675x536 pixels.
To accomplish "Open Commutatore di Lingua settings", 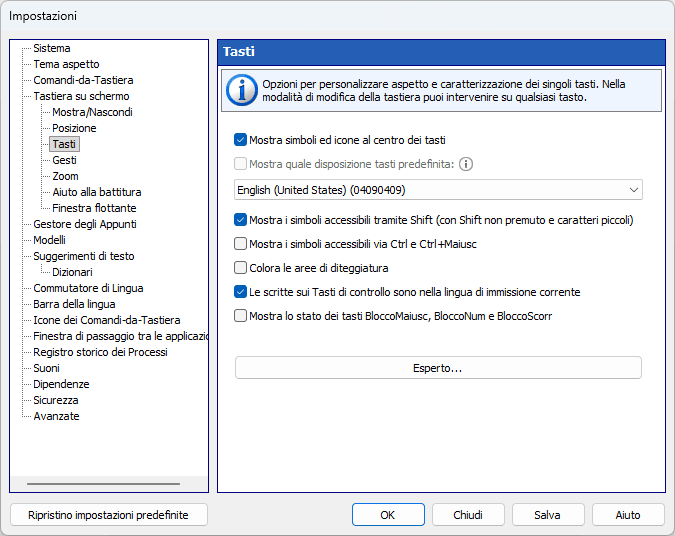I will (88, 288).
